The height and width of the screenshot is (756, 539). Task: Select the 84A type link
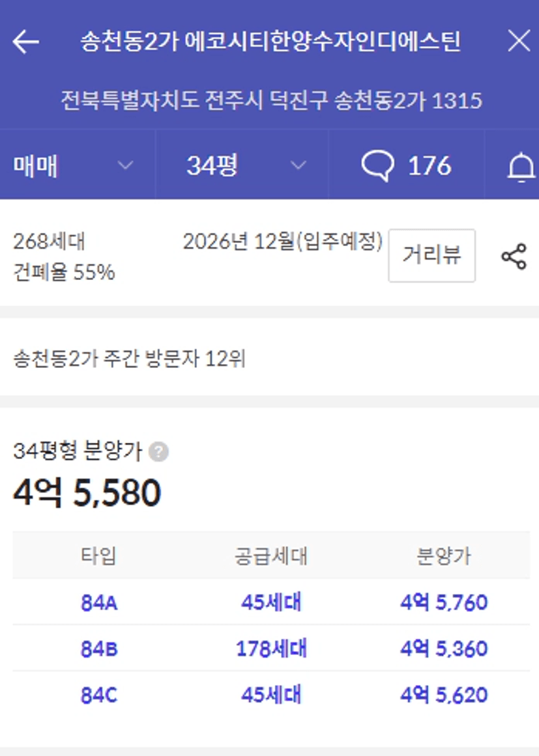click(99, 603)
